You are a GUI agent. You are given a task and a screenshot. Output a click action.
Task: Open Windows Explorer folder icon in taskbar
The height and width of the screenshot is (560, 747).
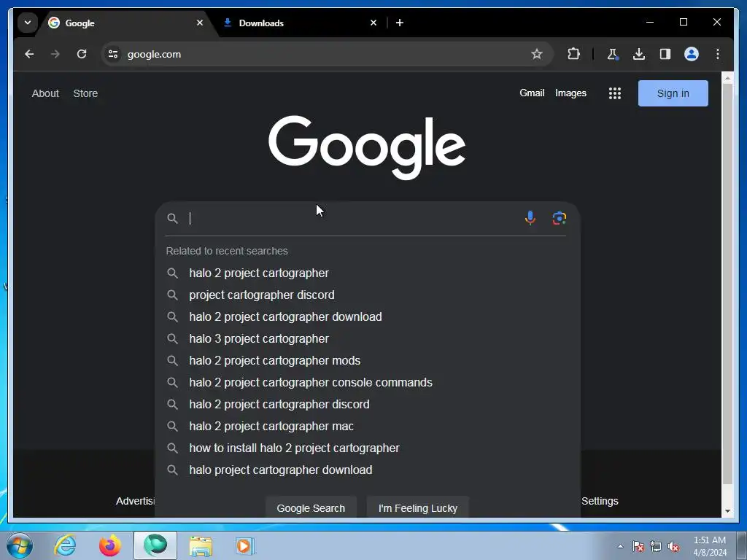(201, 545)
